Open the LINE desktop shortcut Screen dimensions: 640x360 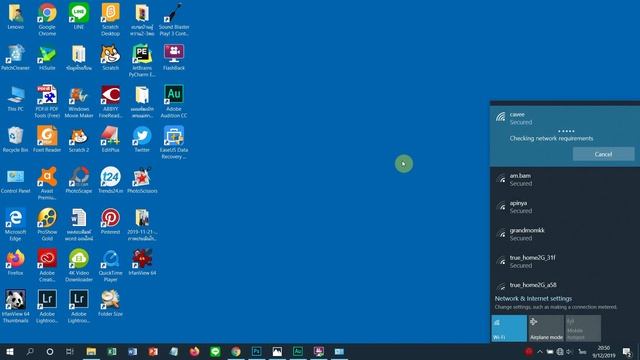pyautogui.click(x=78, y=16)
